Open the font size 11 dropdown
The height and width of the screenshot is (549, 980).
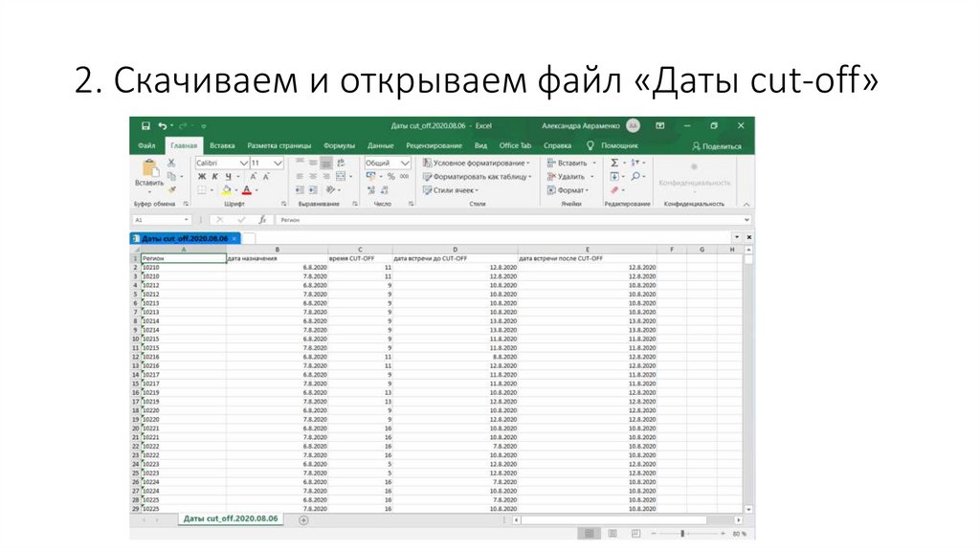[x=278, y=163]
